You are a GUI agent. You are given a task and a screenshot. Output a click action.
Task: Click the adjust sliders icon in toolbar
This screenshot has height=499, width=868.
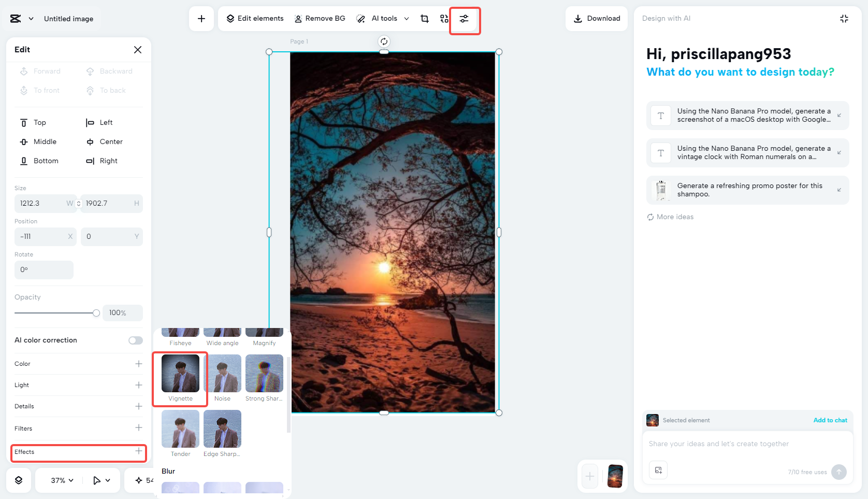(x=464, y=19)
